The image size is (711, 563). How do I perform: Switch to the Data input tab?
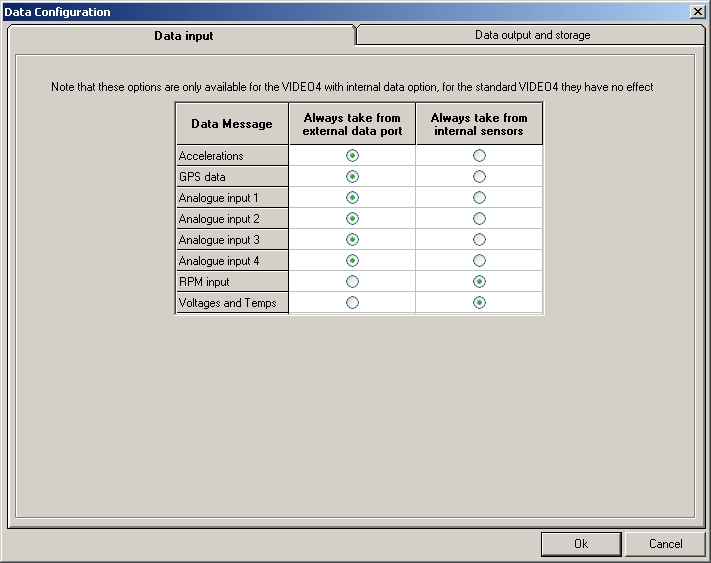(x=183, y=36)
